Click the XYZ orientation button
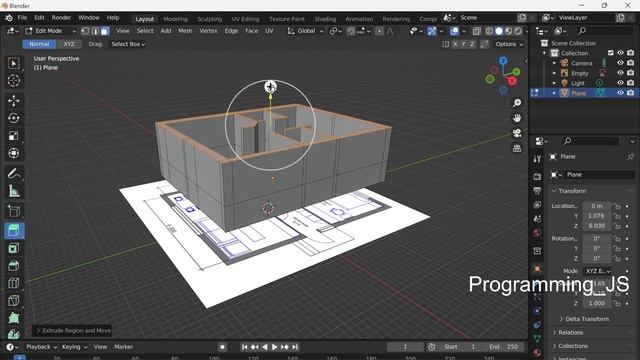 (x=69, y=44)
